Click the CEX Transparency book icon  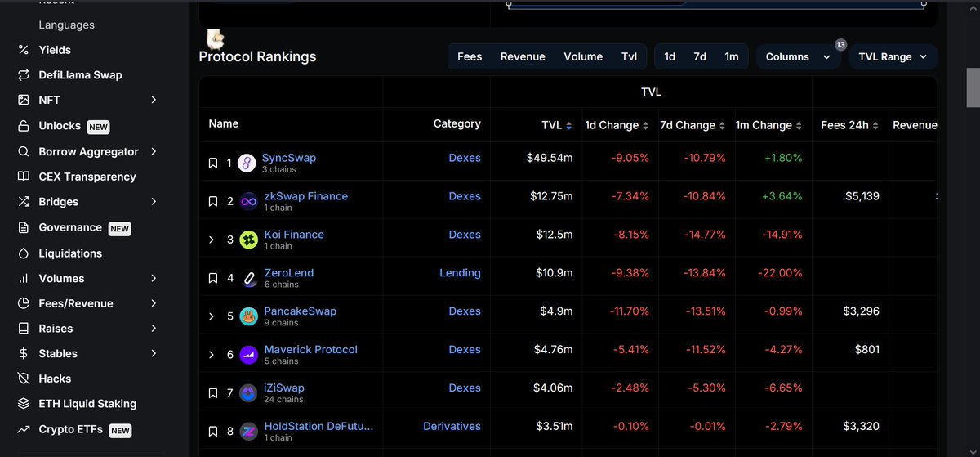coord(24,177)
